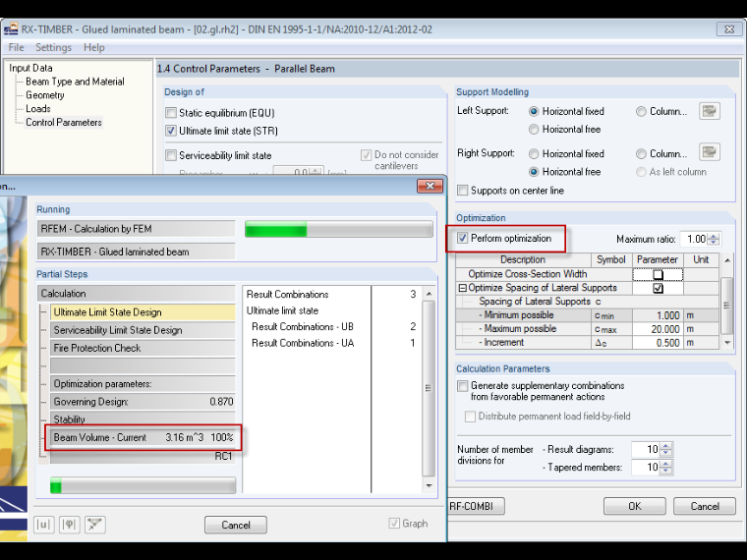Click the partial steps progress bar
Screen dimensions: 747x560
click(x=143, y=485)
